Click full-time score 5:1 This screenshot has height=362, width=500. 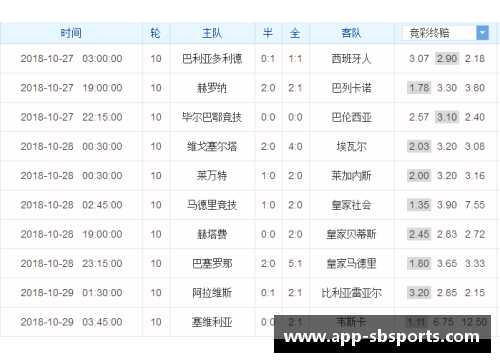[295, 264]
